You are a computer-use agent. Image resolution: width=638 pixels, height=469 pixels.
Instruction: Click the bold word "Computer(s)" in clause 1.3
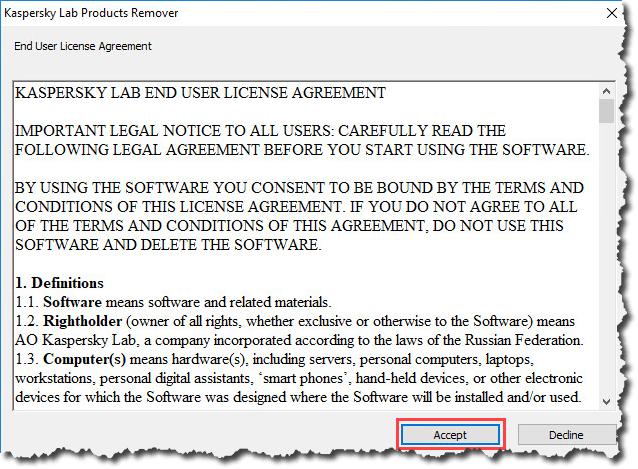click(85, 359)
